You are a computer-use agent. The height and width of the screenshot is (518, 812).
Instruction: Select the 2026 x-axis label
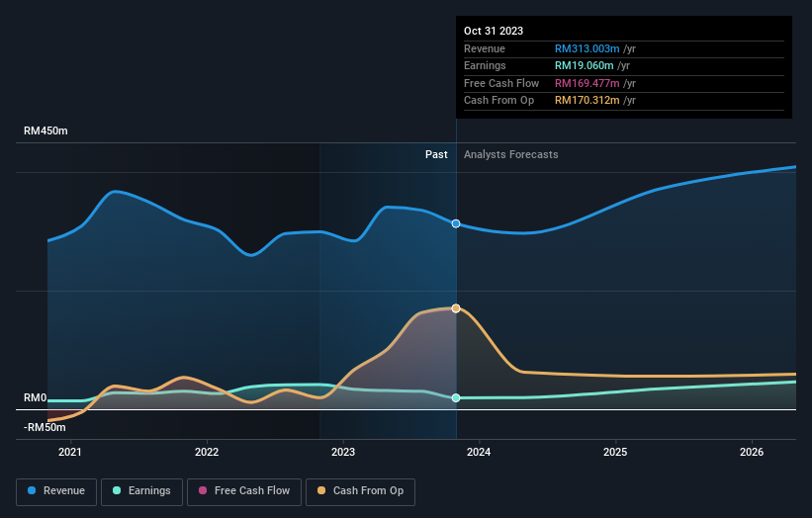752,452
